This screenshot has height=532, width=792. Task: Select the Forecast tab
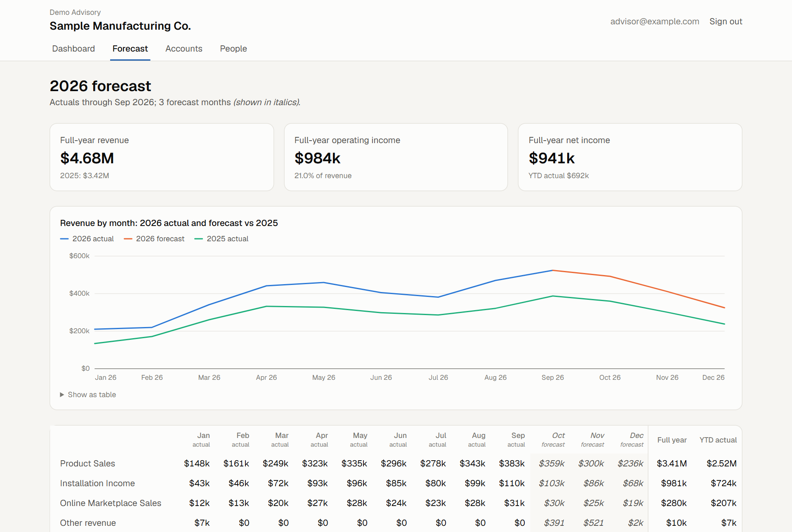pyautogui.click(x=130, y=49)
